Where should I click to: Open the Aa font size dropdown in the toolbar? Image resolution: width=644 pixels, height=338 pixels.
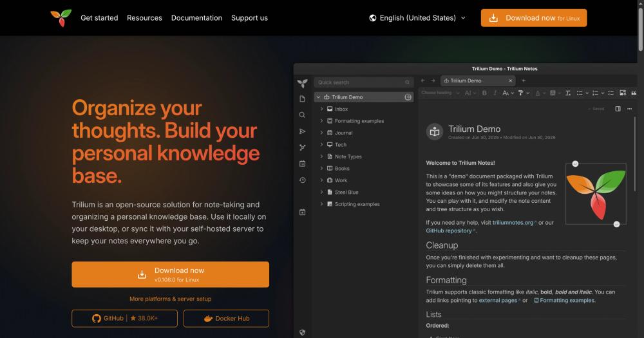(508, 93)
